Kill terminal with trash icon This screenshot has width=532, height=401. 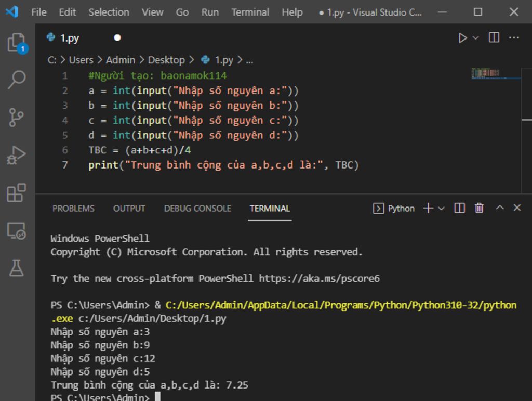(x=479, y=208)
